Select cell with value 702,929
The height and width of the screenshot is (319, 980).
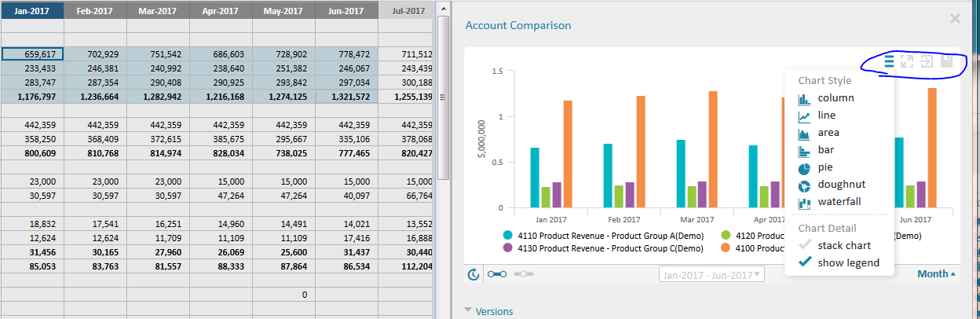(95, 54)
